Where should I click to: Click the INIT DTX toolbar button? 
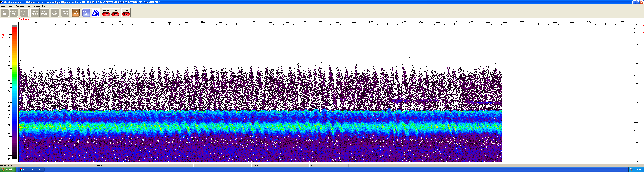tap(5, 13)
